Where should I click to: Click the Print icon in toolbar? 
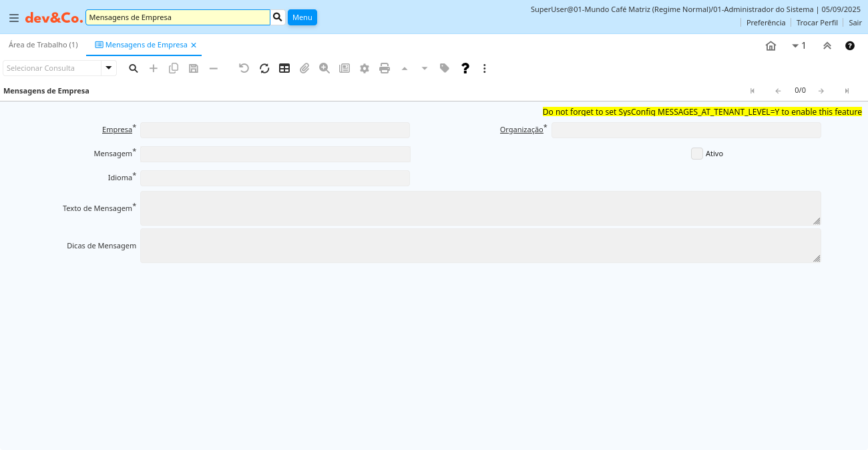tap(385, 68)
